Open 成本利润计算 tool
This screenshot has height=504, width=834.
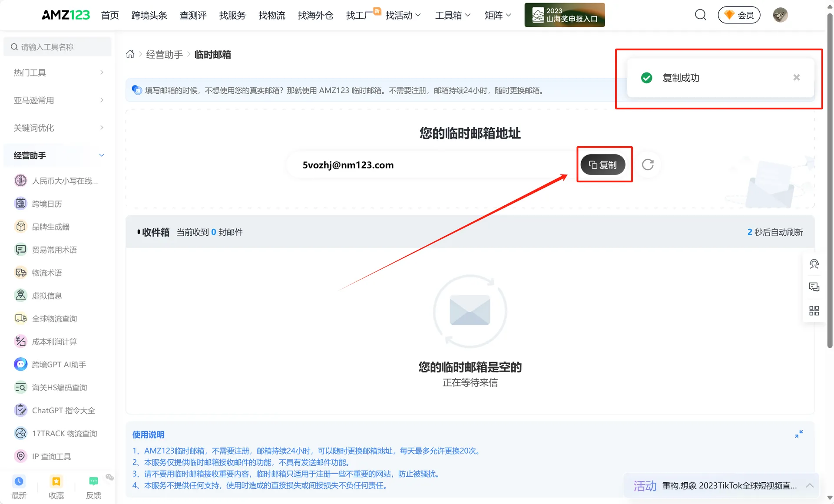(x=46, y=342)
